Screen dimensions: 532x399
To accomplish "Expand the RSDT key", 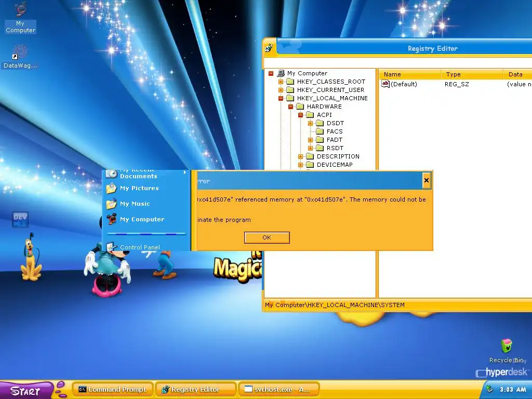I will point(310,148).
